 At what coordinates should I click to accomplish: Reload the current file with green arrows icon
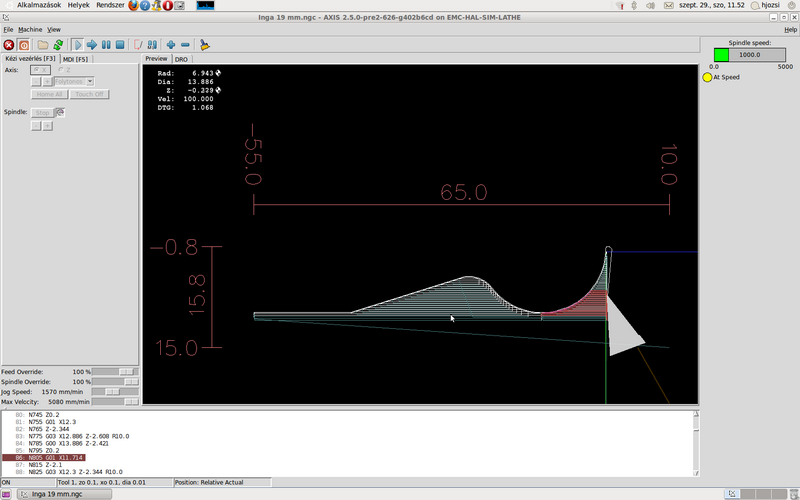(x=58, y=45)
